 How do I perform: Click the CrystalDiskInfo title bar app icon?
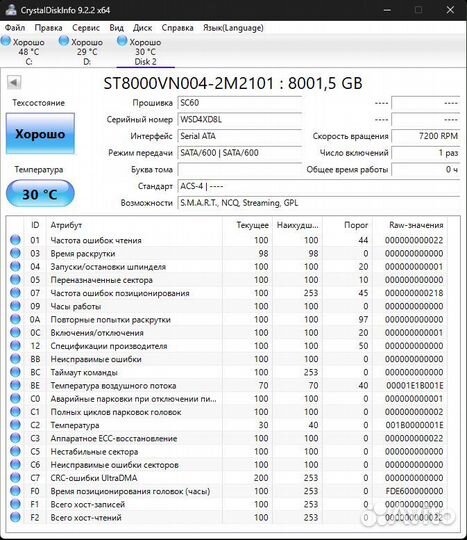click(x=10, y=10)
